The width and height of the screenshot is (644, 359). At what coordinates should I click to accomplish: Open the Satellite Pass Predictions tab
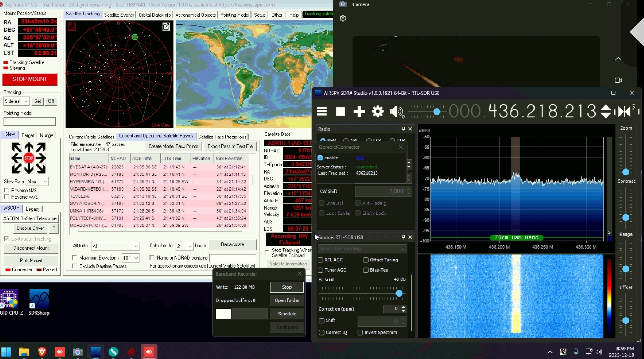coord(222,137)
